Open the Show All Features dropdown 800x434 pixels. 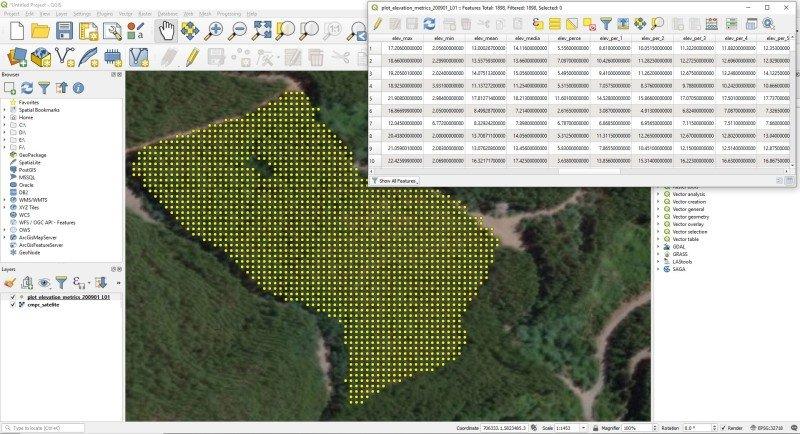click(x=399, y=180)
